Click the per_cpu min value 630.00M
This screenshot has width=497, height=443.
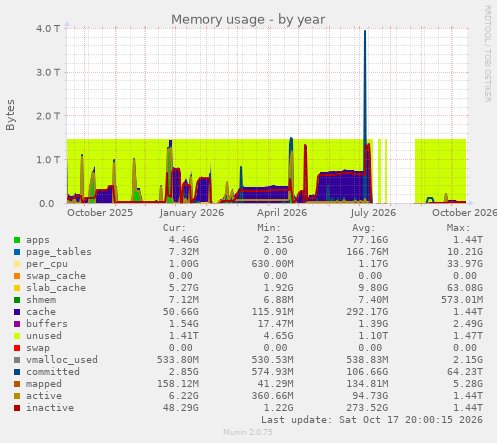tap(273, 264)
